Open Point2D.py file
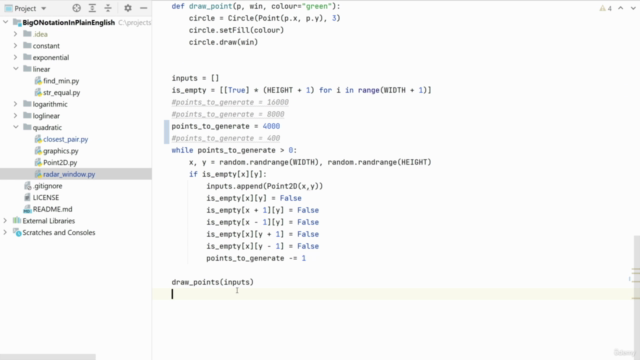The height and width of the screenshot is (360, 640). tap(60, 162)
